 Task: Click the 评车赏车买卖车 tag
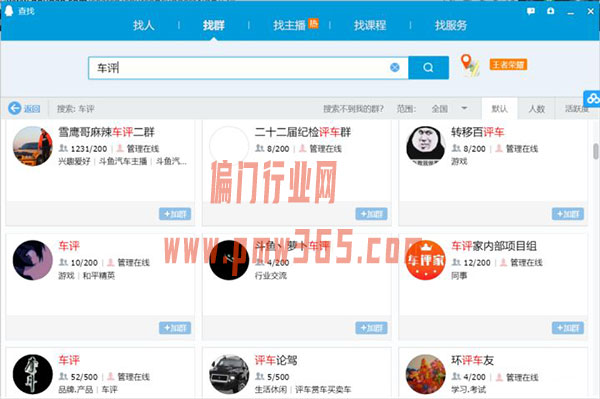pyautogui.click(x=323, y=389)
